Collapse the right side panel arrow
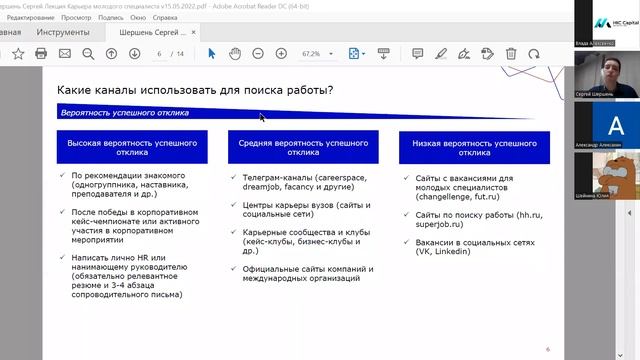Screen dimensions: 640x360 [629, 213]
